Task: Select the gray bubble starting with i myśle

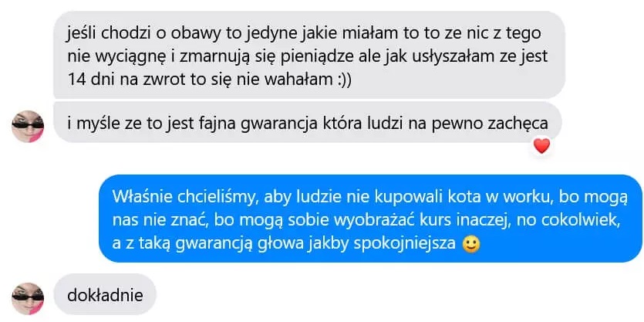Action: coord(308,123)
